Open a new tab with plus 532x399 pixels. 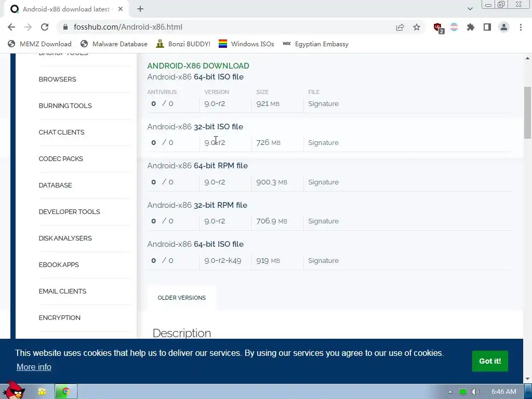(x=140, y=9)
